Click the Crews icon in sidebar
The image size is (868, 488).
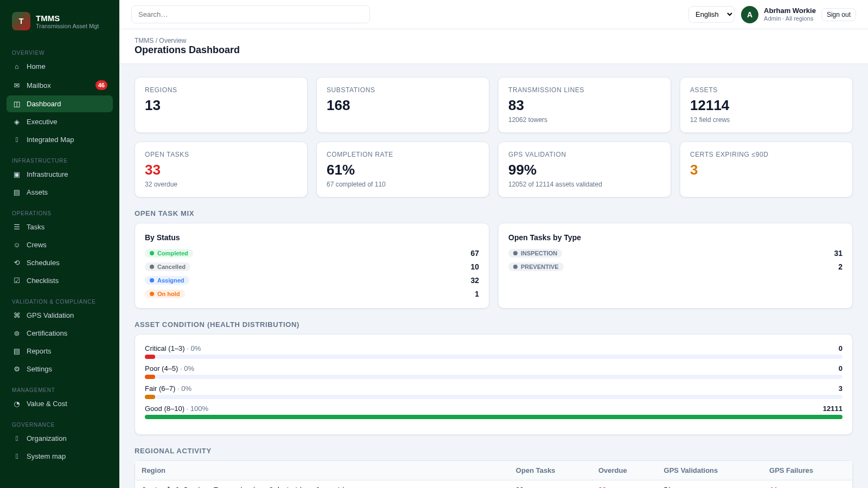[17, 245]
